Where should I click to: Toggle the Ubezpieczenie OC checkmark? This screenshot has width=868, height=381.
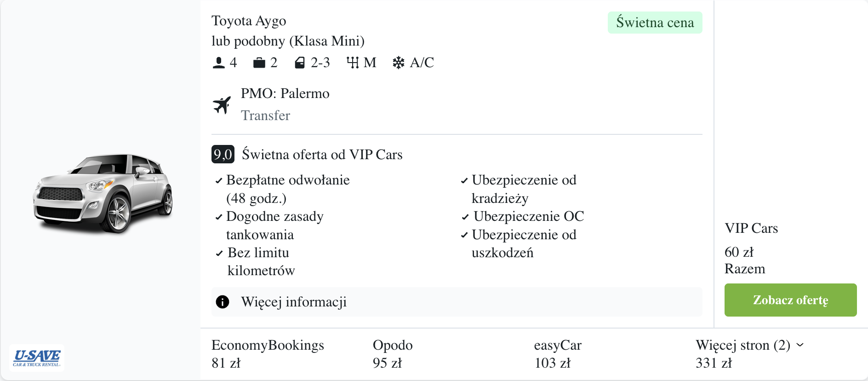[x=464, y=216]
